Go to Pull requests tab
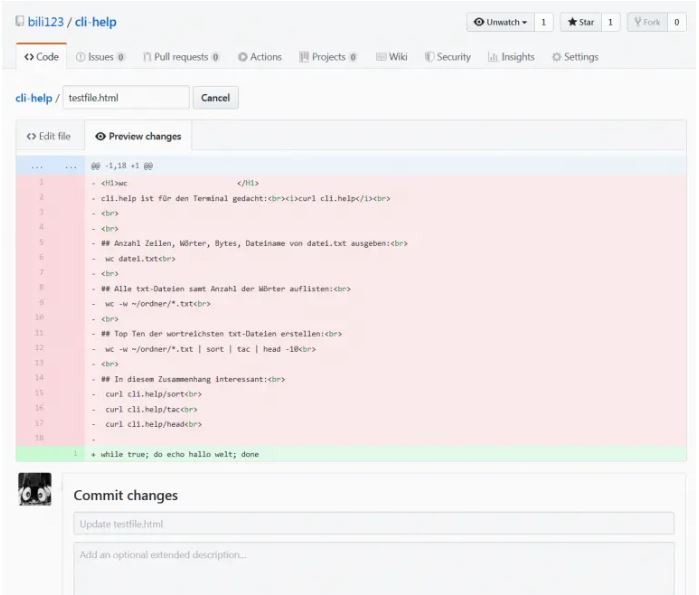 coord(181,57)
